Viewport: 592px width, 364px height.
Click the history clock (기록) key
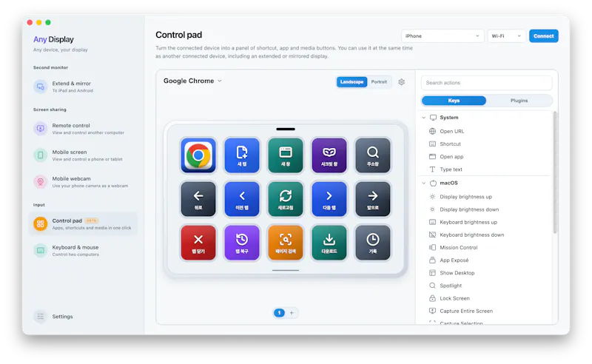pyautogui.click(x=373, y=243)
